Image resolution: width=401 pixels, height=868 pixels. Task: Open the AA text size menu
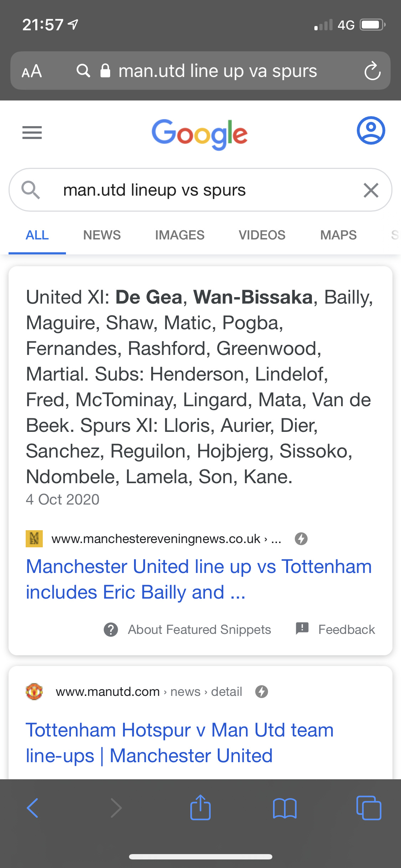click(x=32, y=71)
